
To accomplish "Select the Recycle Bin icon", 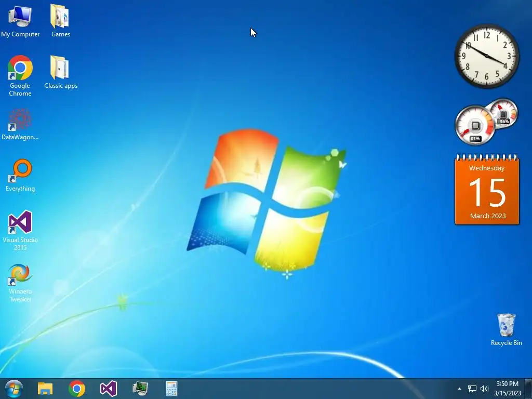I will click(x=506, y=330).
